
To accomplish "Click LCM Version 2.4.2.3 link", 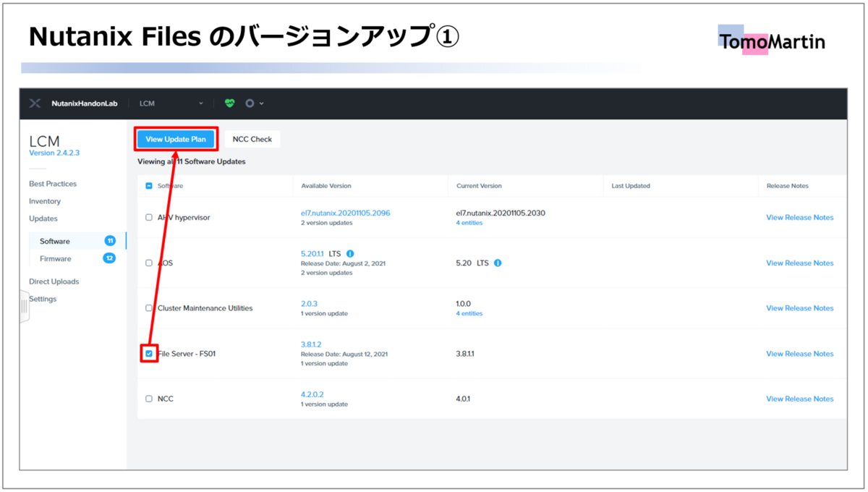I will tap(54, 153).
